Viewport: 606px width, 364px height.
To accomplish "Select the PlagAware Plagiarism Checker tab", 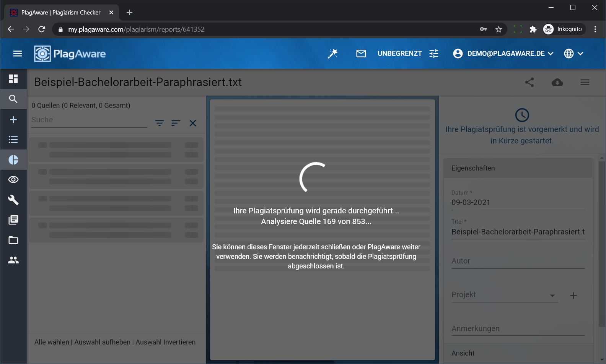I will [x=61, y=13].
